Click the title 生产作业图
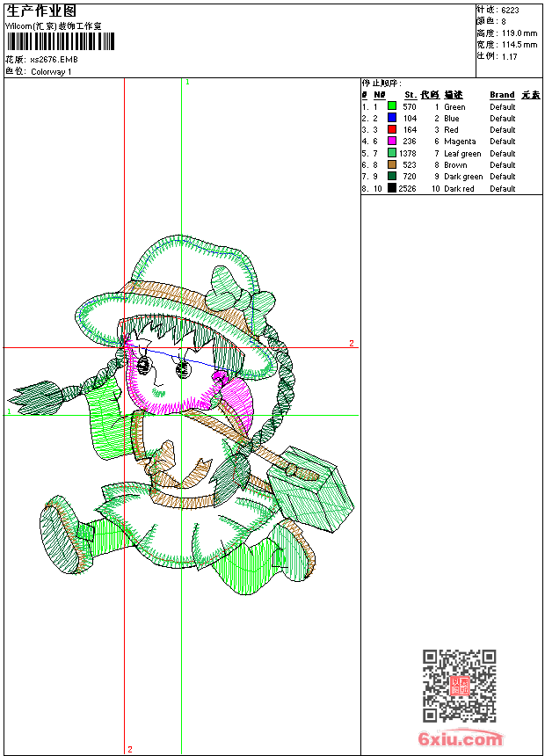Image resolution: width=545 pixels, height=756 pixels. 41,11
